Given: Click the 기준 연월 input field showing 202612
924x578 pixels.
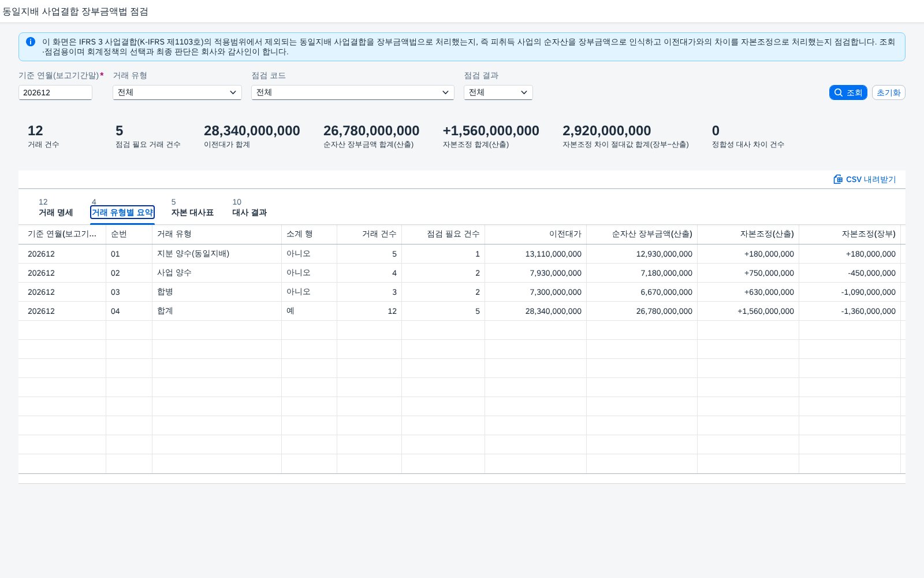Looking at the screenshot, I should click(x=55, y=92).
